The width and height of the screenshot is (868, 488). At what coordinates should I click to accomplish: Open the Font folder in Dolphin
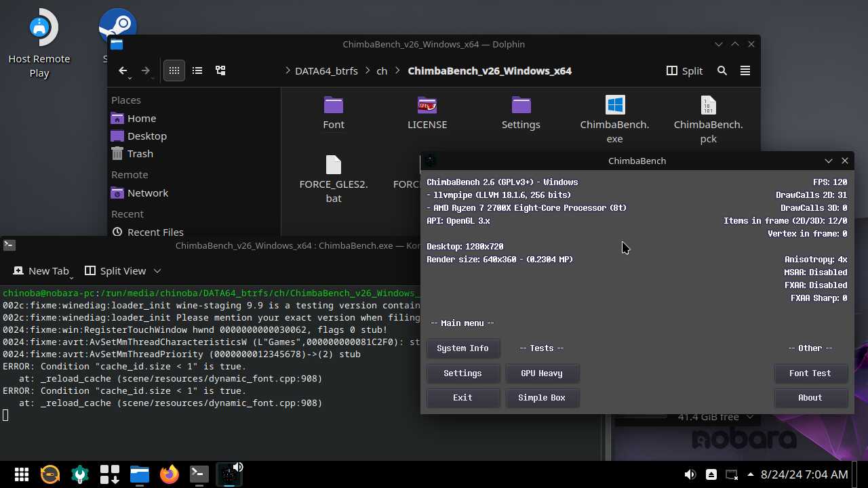click(334, 113)
